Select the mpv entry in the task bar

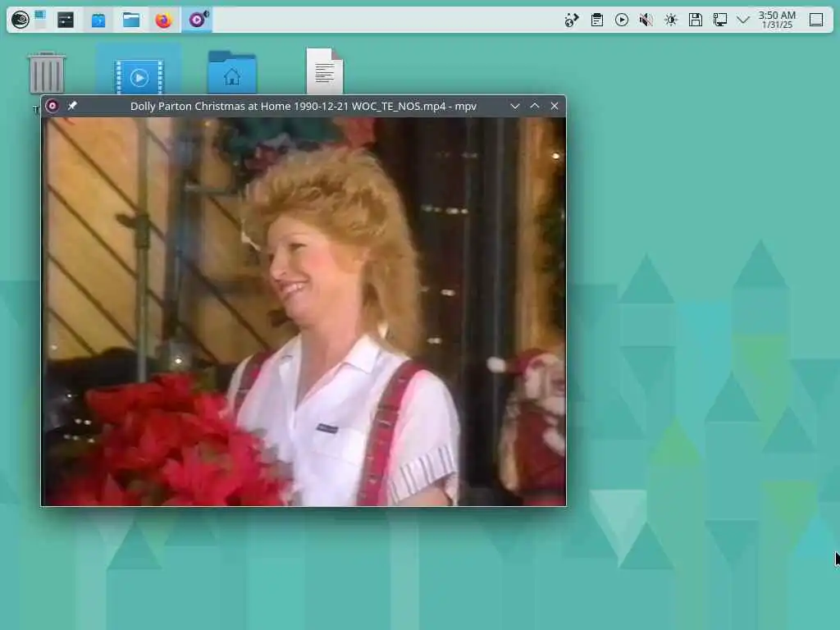[x=197, y=20]
